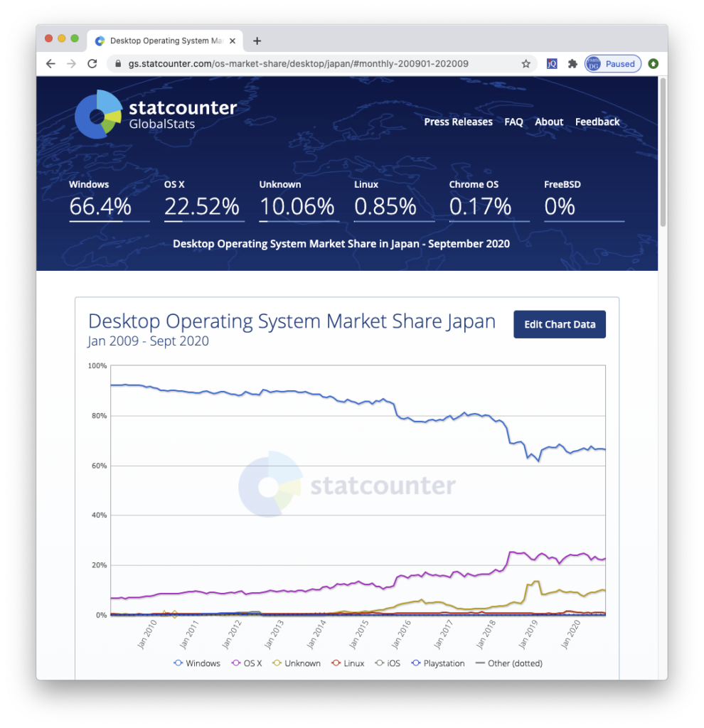The height and width of the screenshot is (728, 704).
Task: Open the FAQ navigation link
Action: click(513, 122)
